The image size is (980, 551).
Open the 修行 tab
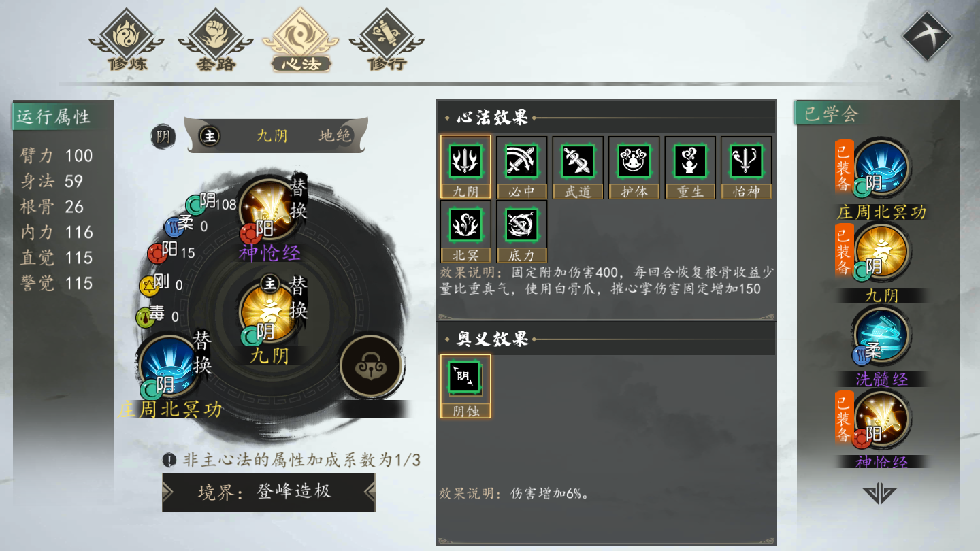[387, 42]
